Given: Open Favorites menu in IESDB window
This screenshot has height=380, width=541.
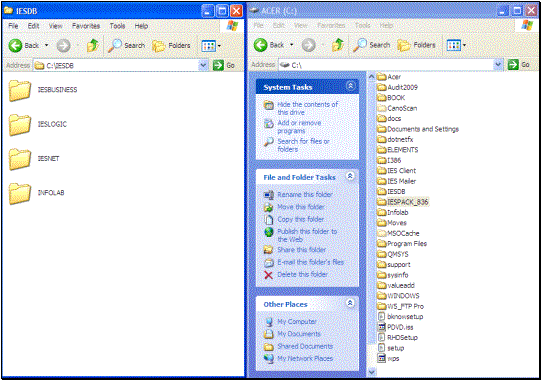Looking at the screenshot, I should click(x=86, y=26).
